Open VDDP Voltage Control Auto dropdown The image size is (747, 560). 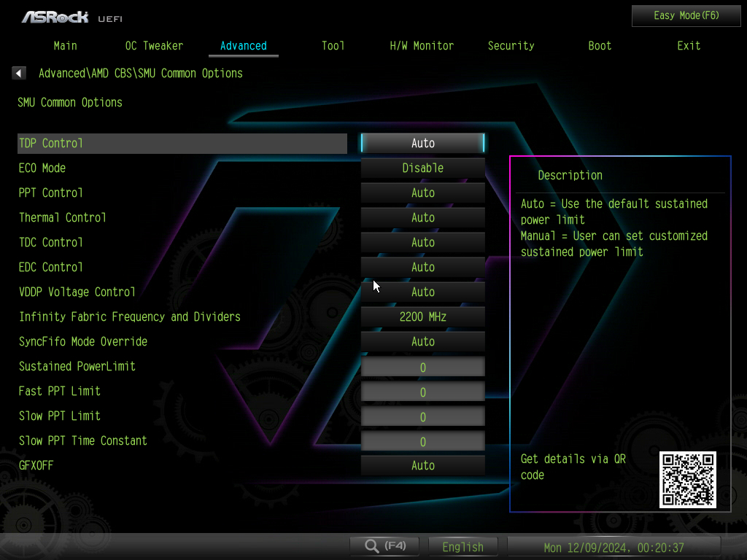coord(422,292)
